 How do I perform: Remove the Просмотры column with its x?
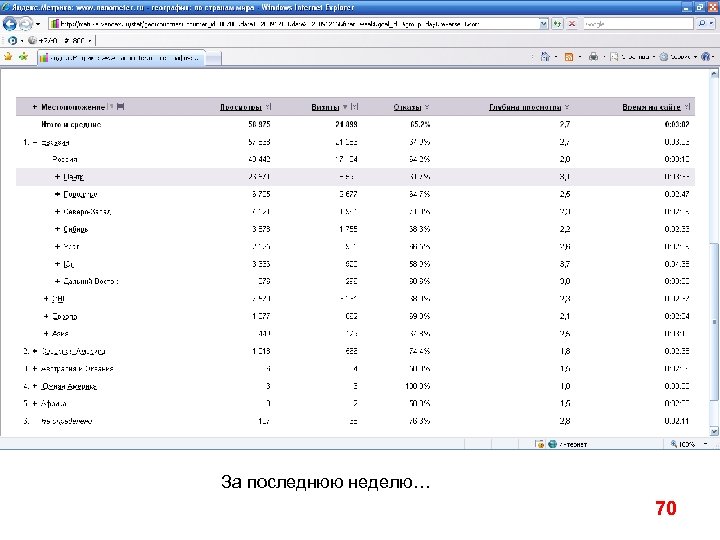[268, 107]
